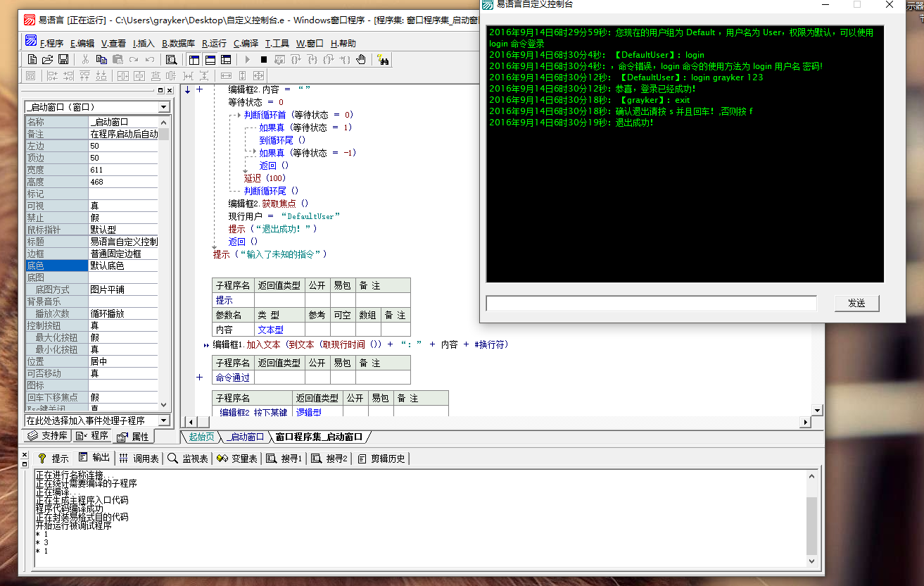Viewport: 924px width, 586px height.
Task: Open the 搜寻1 tab
Action: [284, 459]
